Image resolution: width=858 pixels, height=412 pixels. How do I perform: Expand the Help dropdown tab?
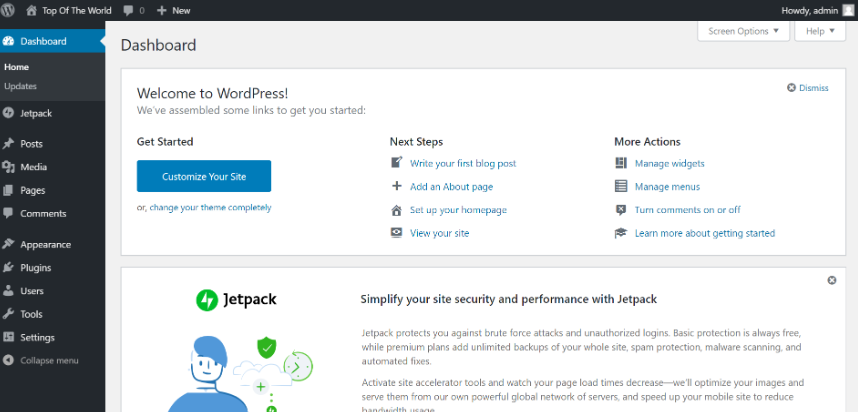click(x=820, y=31)
